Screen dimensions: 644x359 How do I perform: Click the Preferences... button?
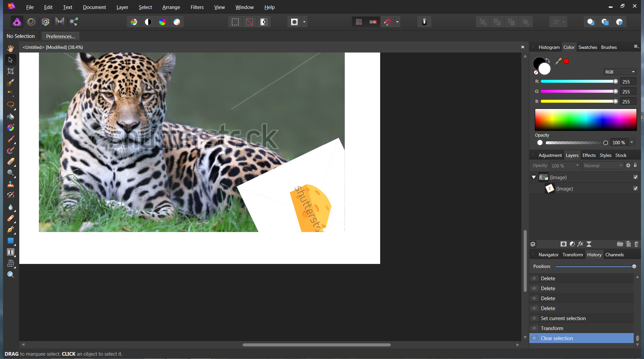(x=60, y=36)
